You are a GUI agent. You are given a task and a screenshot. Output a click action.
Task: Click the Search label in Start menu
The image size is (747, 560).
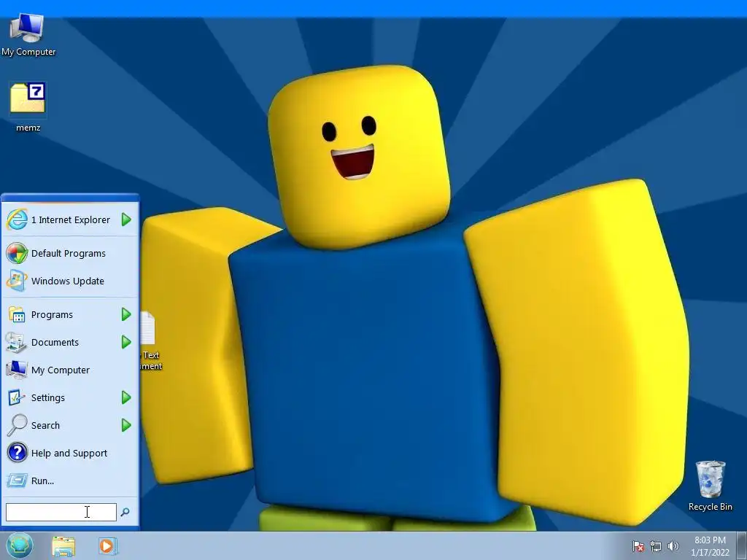click(45, 425)
